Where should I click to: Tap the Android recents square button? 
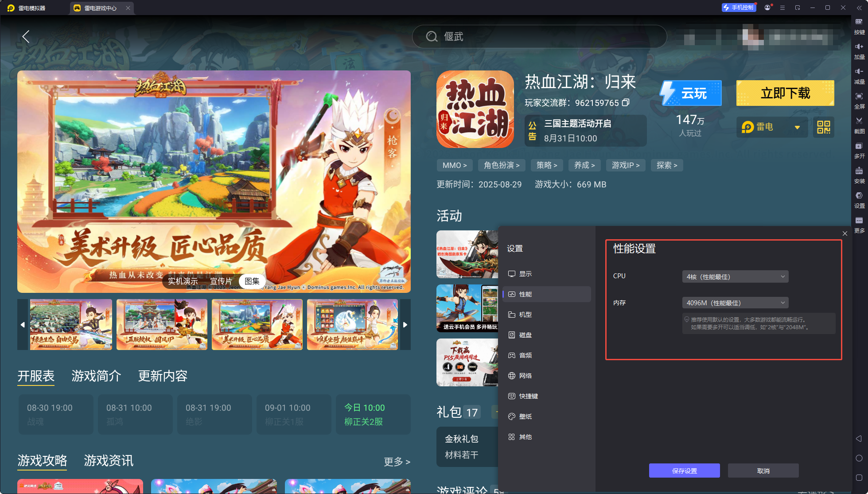pyautogui.click(x=859, y=478)
